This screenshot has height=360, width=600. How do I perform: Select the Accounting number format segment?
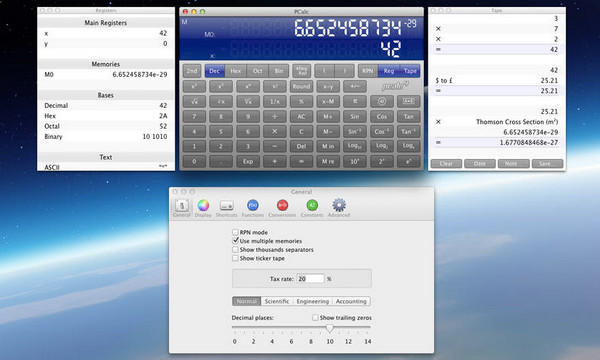pyautogui.click(x=351, y=301)
